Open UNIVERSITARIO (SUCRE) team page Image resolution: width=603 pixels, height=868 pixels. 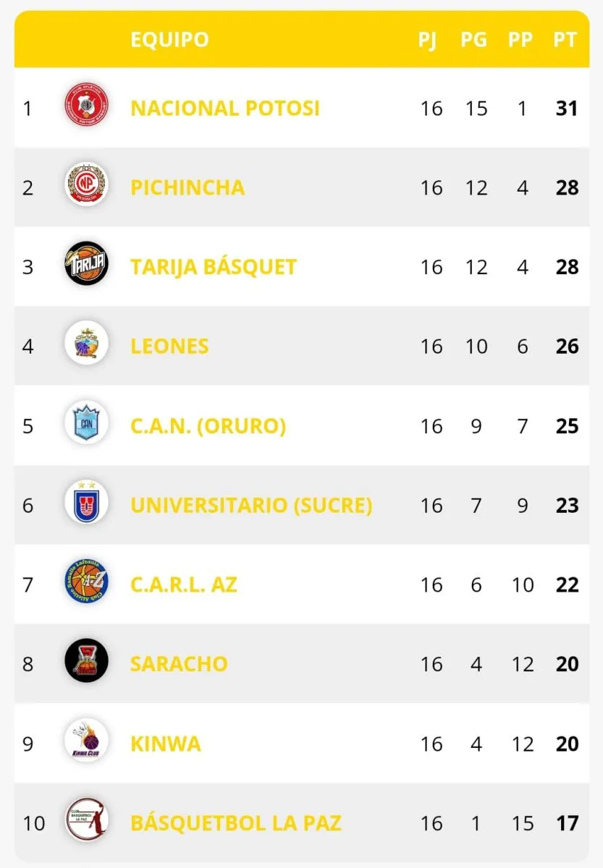click(x=251, y=506)
